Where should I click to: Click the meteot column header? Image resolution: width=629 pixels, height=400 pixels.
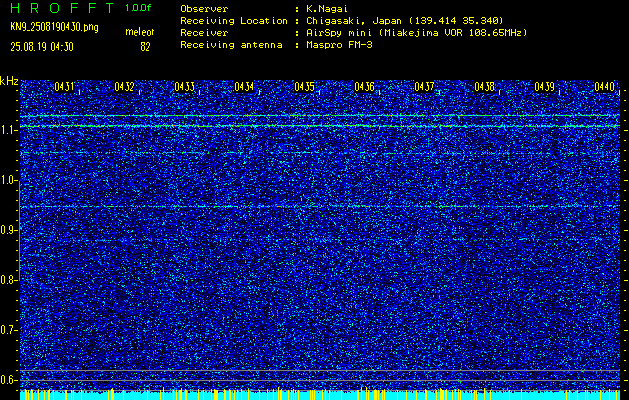pyautogui.click(x=140, y=32)
